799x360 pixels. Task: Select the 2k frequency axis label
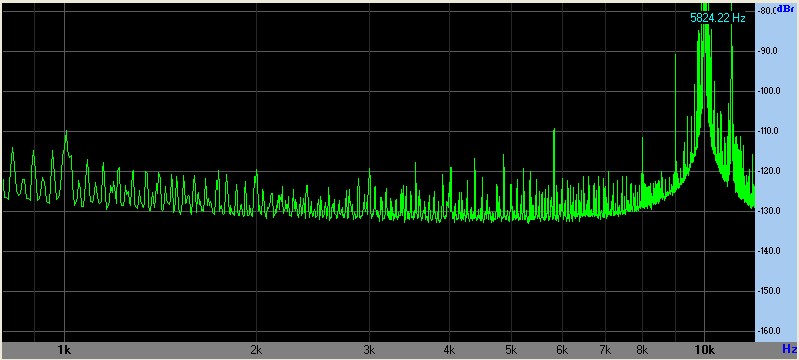[x=256, y=350]
